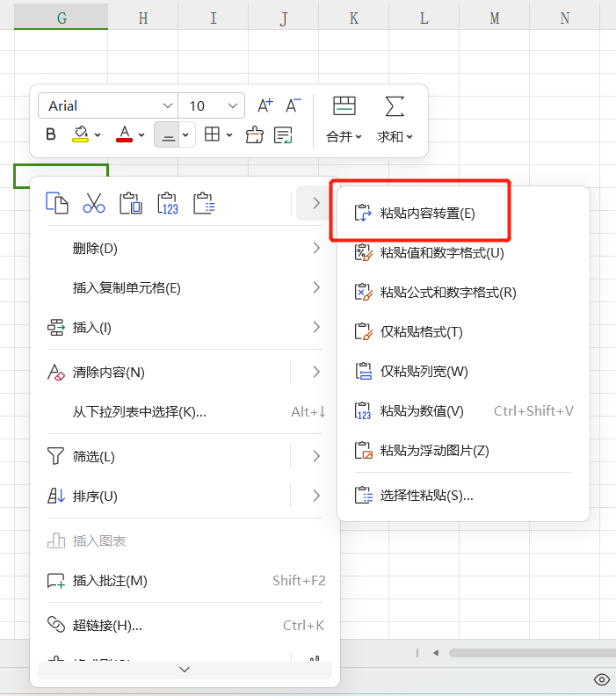Click the Cut scissors icon
This screenshot has width=616, height=696.
[x=94, y=203]
